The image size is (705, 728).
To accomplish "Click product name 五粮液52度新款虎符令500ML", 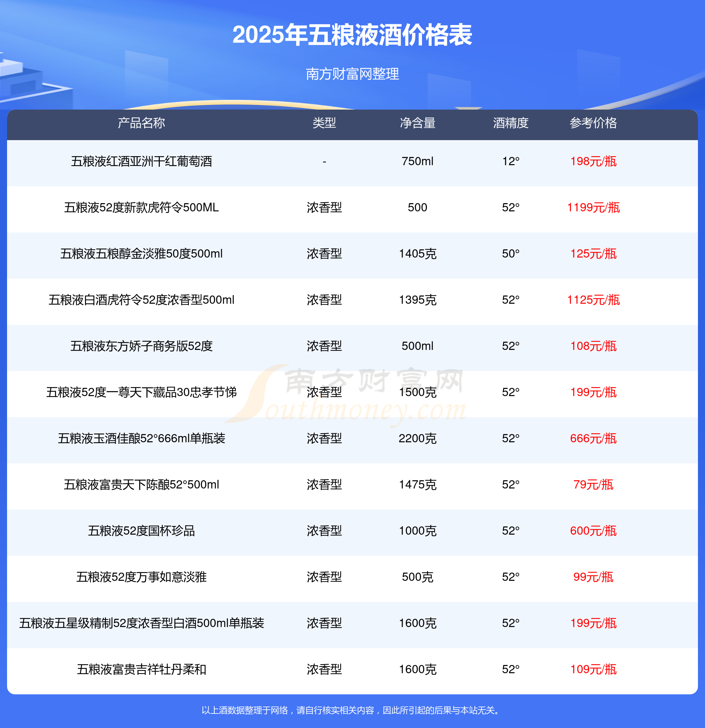I will (141, 207).
